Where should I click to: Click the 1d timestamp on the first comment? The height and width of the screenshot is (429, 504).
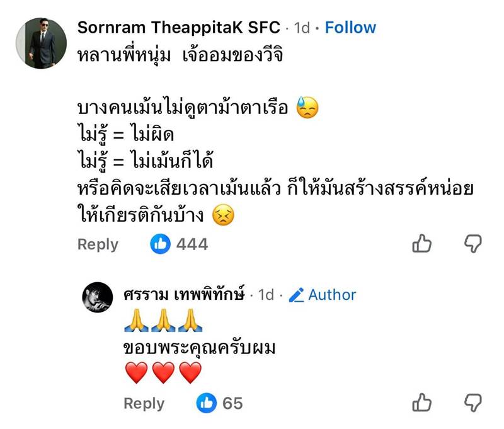[x=301, y=27]
